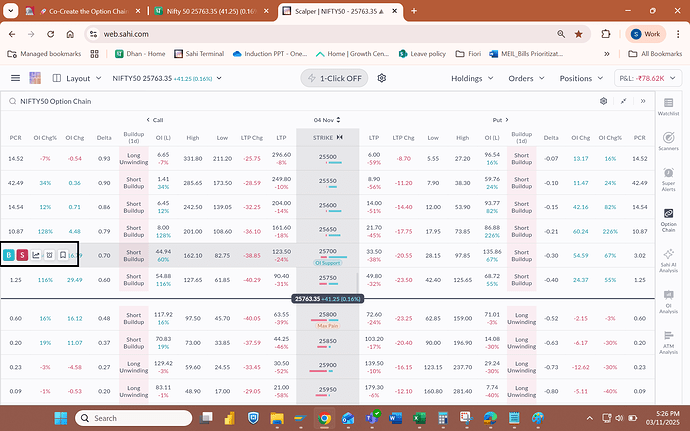Image resolution: width=690 pixels, height=431 pixels.
Task: Click the Buy (B) button on 25700 call row
Action: (x=8, y=255)
